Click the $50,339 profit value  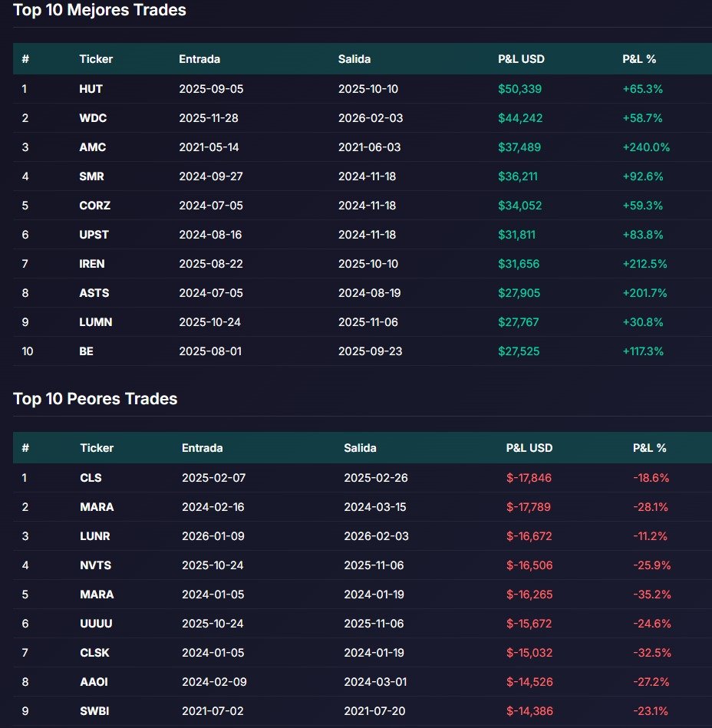[519, 89]
